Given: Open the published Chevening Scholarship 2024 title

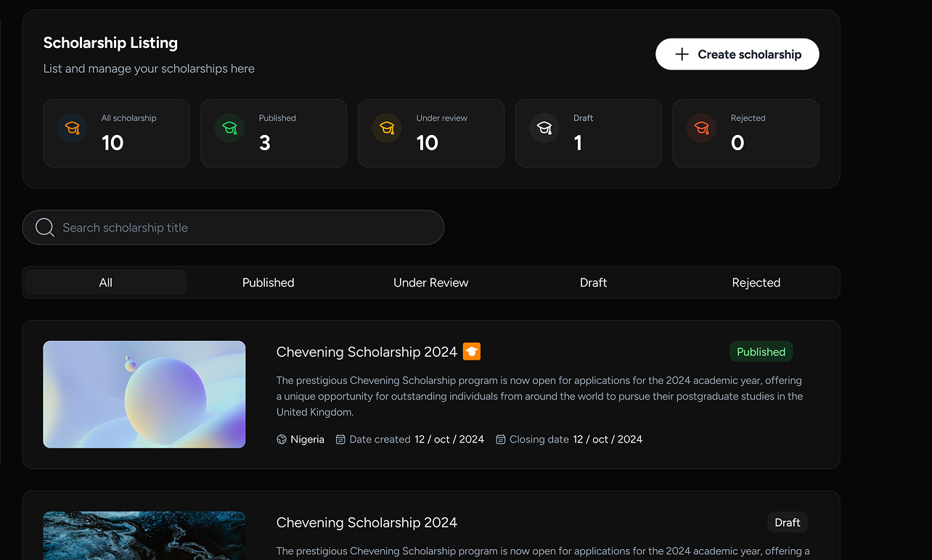Looking at the screenshot, I should (367, 352).
